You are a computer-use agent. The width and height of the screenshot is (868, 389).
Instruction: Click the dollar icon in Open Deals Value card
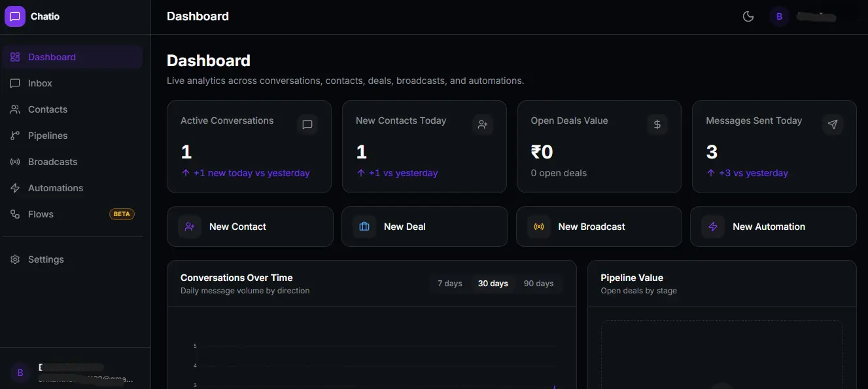pos(657,124)
